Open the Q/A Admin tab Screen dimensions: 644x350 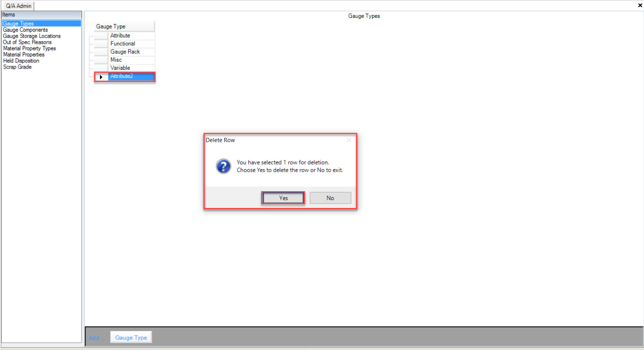tap(19, 6)
